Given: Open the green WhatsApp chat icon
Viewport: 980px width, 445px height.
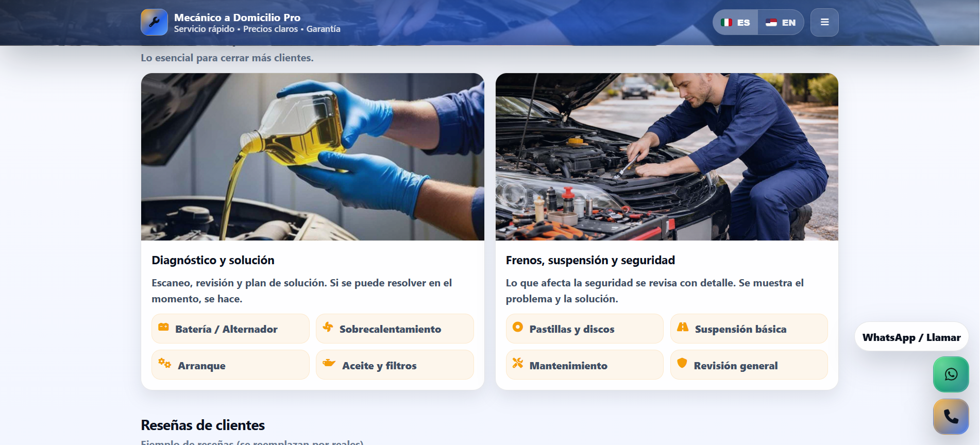Looking at the screenshot, I should click(x=951, y=374).
